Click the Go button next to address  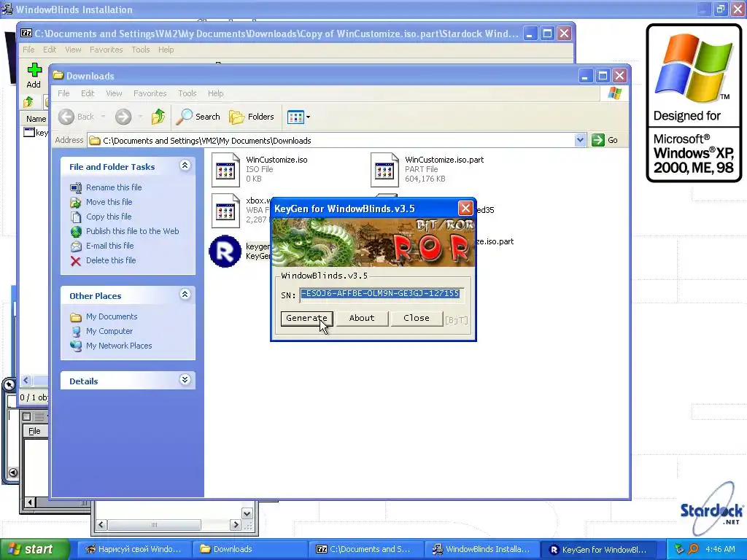605,140
